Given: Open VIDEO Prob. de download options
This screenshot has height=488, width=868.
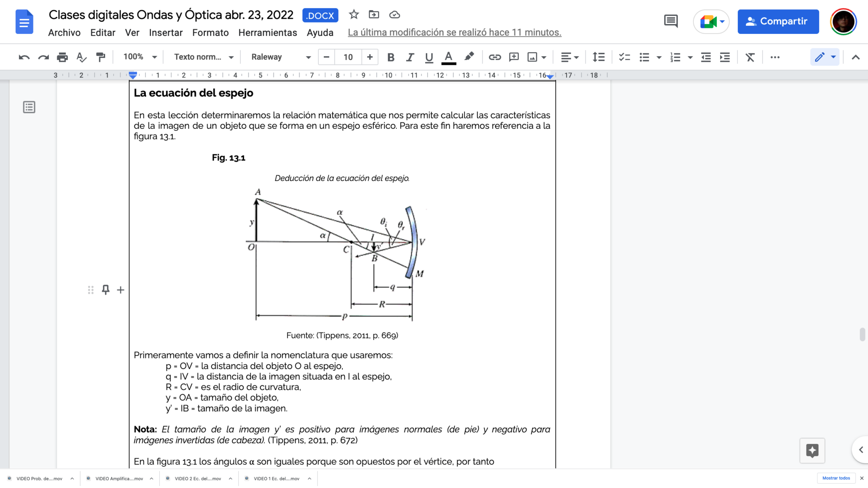Looking at the screenshot, I should point(72,479).
